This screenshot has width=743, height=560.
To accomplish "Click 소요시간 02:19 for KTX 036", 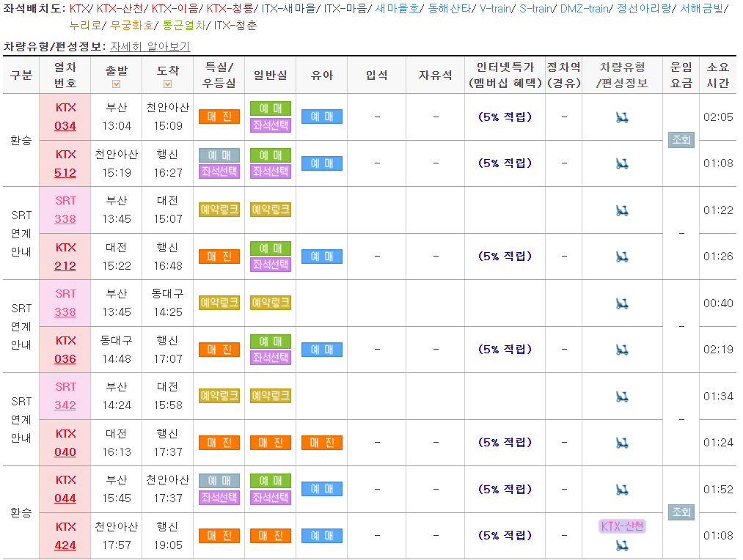I will tap(718, 350).
